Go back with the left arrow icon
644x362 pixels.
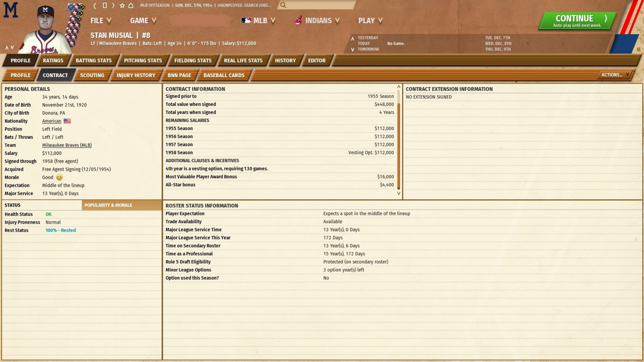click(x=95, y=5)
